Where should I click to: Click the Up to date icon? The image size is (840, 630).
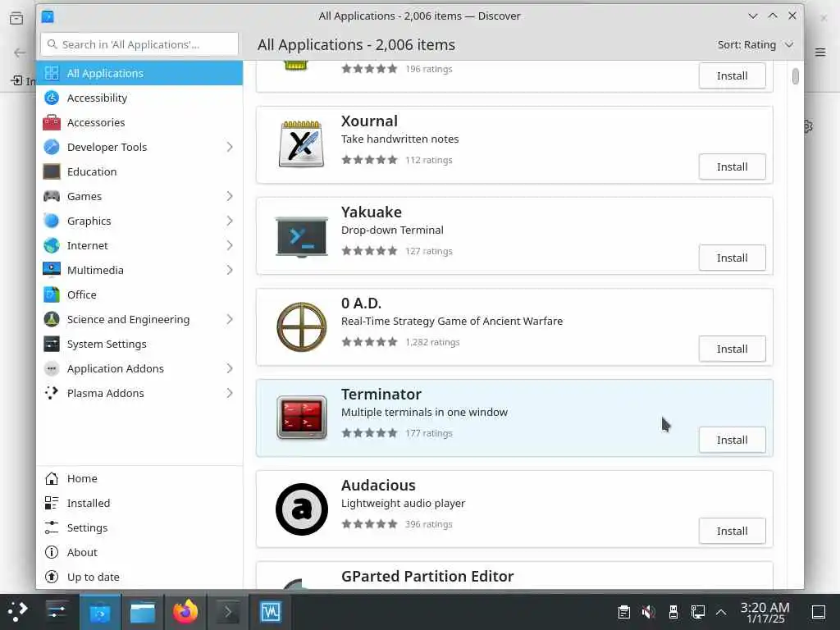tap(52, 577)
